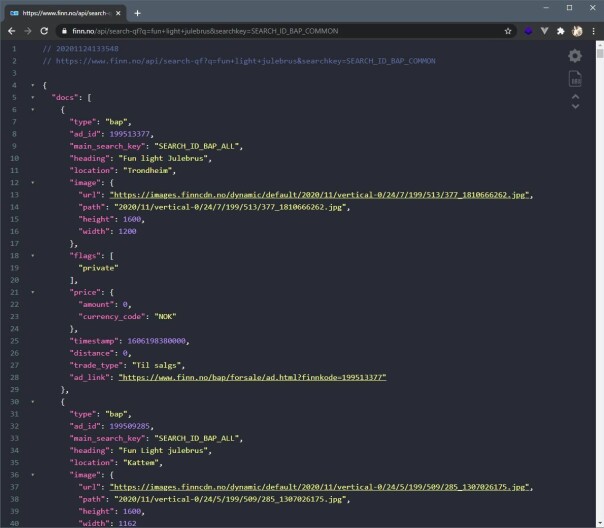Select path value on line 38
The image size is (604, 528).
tap(228, 499)
